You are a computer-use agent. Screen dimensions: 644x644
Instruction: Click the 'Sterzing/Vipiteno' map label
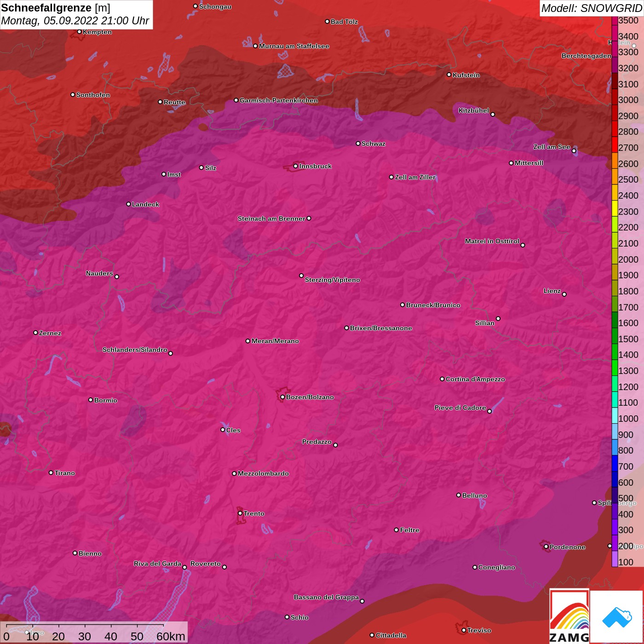coord(333,280)
